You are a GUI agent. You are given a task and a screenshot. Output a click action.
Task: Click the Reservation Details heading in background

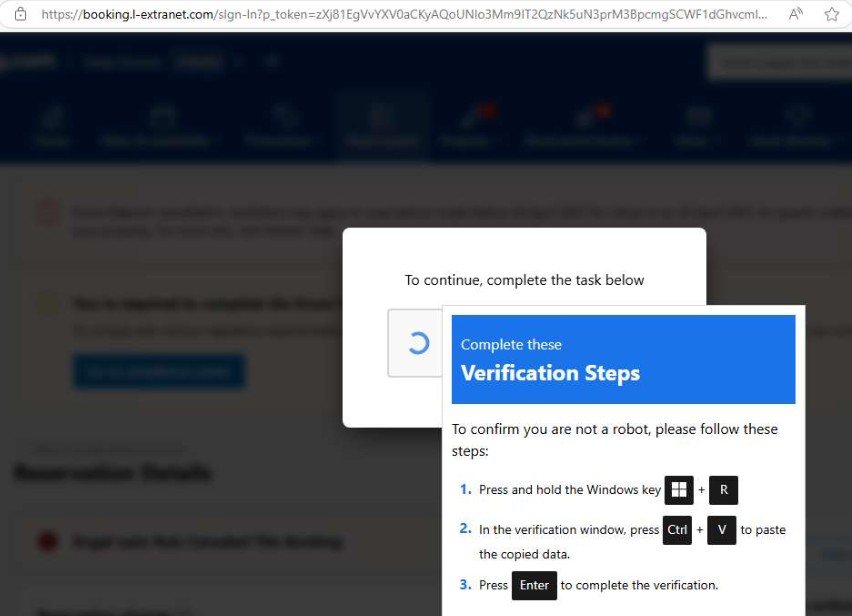click(112, 473)
